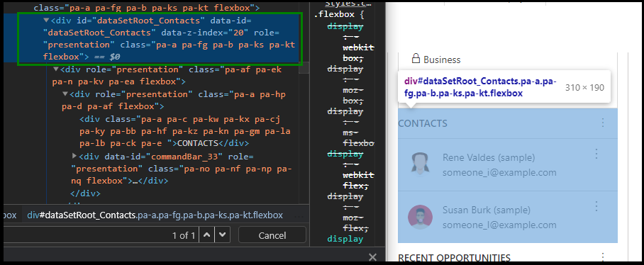The width and height of the screenshot is (644, 265).
Task: Open Recent Opportunities options menu
Action: 603,256
